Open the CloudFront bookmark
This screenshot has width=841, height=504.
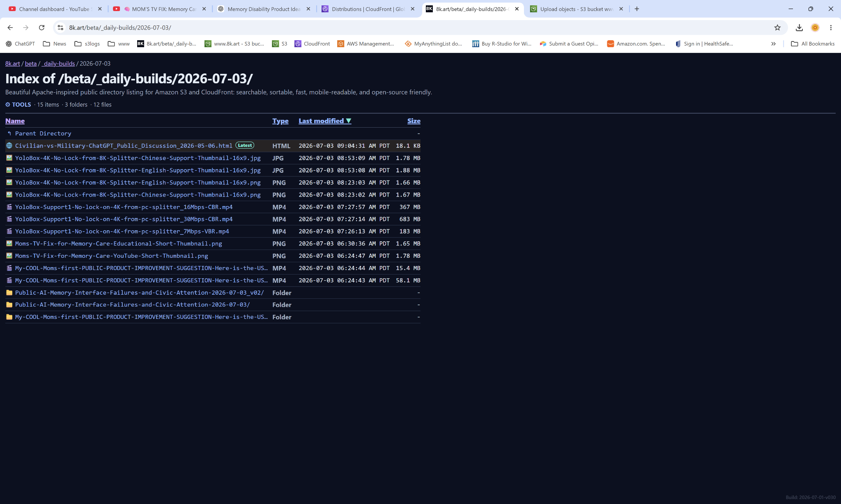[x=312, y=44]
